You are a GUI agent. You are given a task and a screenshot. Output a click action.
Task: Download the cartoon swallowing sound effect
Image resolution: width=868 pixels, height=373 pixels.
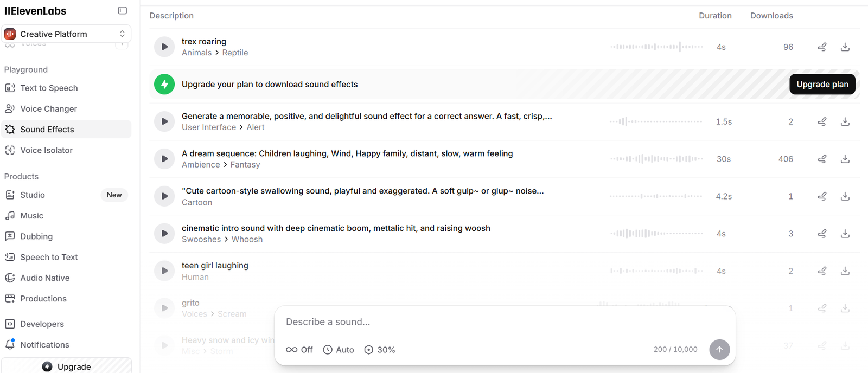pos(845,196)
